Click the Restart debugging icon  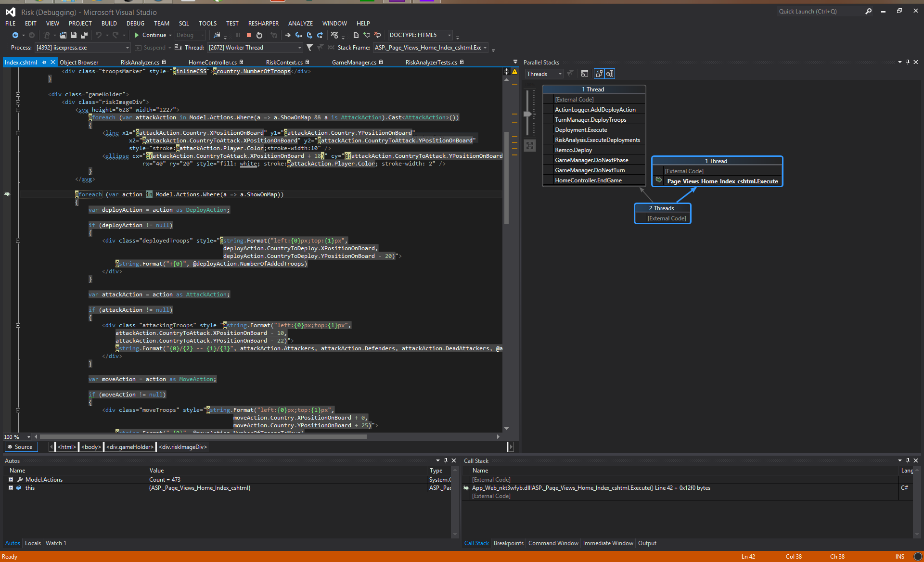[x=259, y=35]
